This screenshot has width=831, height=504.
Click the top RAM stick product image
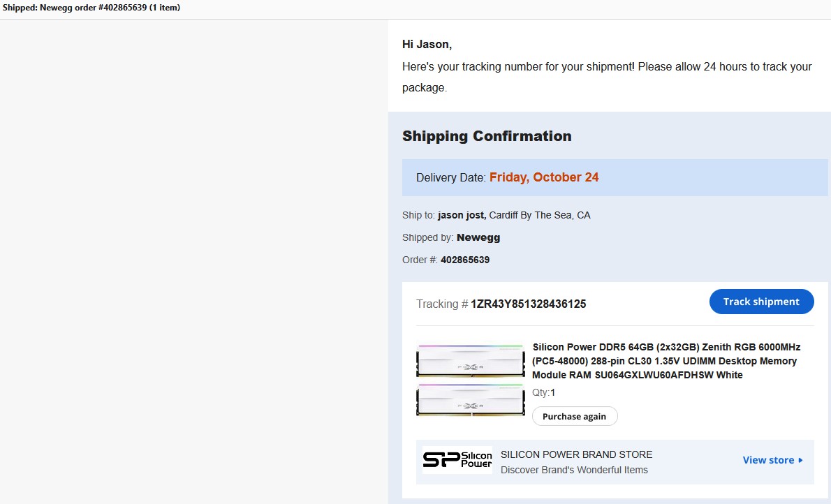point(470,360)
